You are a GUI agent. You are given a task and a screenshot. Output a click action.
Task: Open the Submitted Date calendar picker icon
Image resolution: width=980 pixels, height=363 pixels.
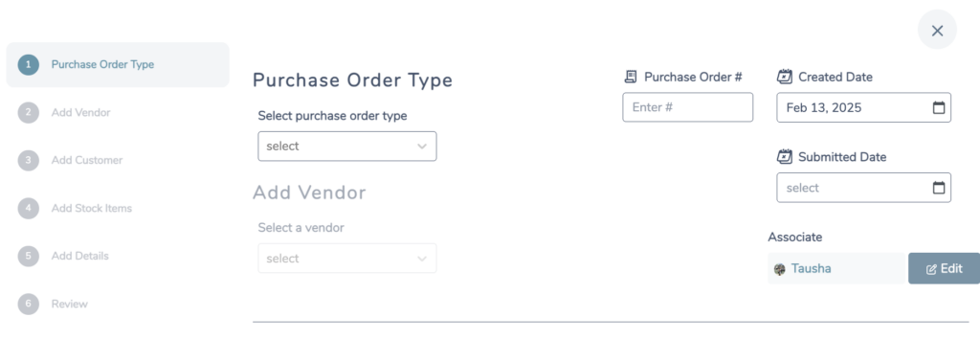click(x=938, y=188)
